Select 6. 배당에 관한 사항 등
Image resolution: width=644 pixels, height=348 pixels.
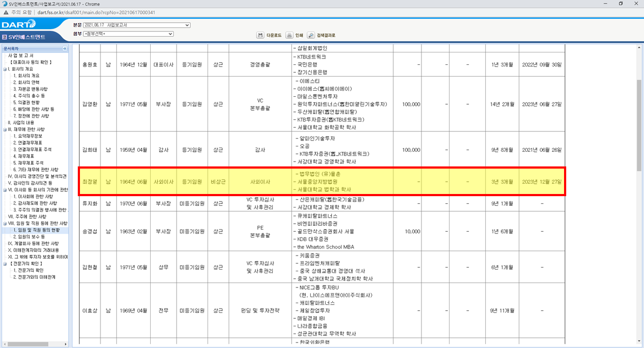[33, 109]
